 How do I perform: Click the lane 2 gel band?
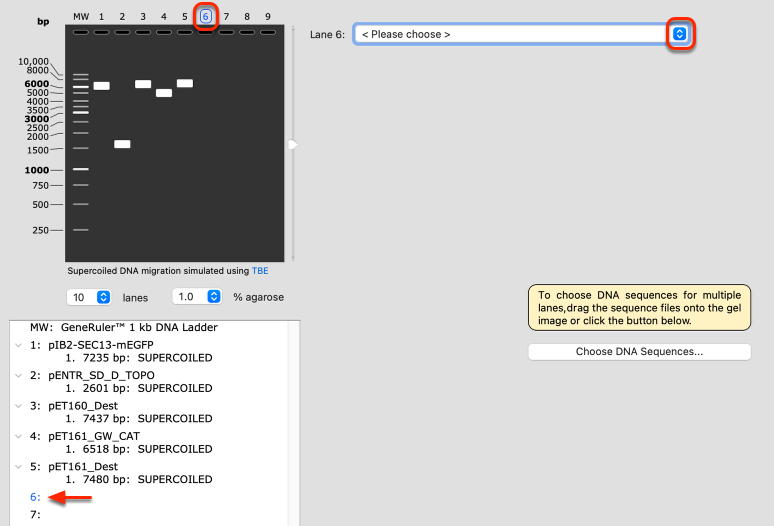pyautogui.click(x=122, y=144)
